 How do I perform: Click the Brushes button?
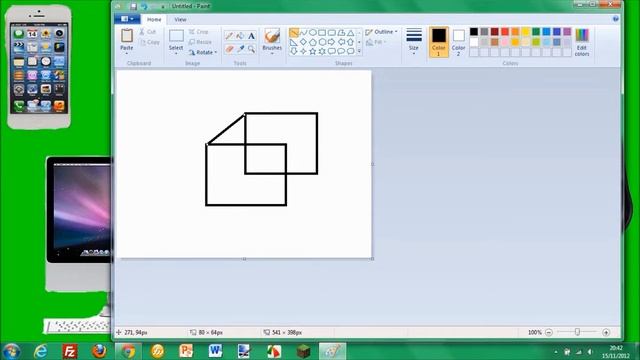(x=272, y=39)
